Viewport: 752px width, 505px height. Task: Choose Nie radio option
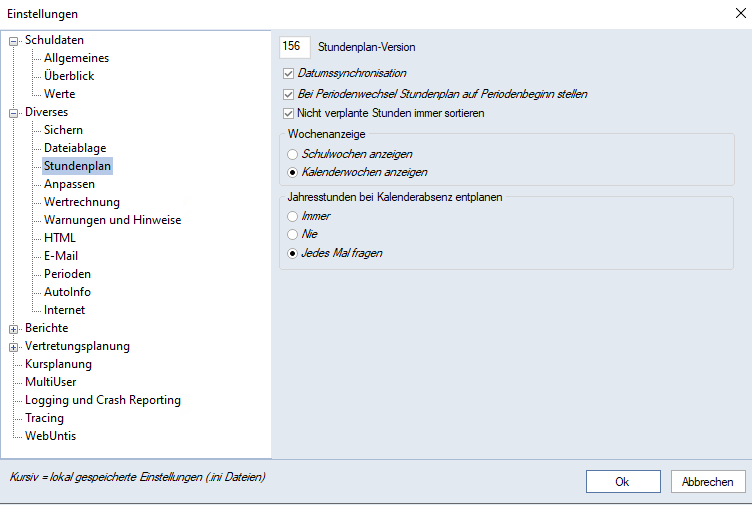point(292,235)
